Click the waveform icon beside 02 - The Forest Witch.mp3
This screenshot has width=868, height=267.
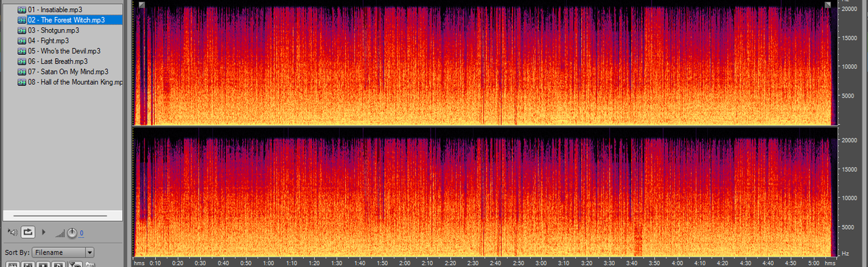22,20
